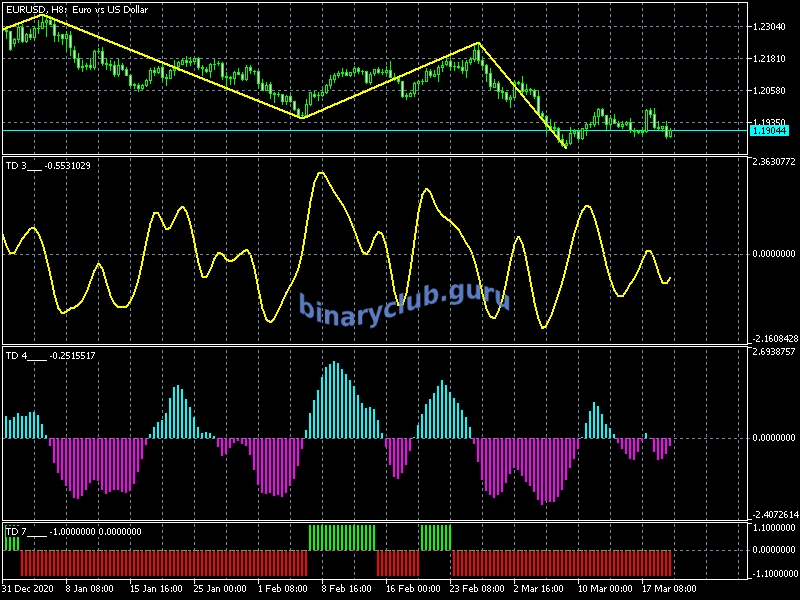Select the yellow trendline peak near 23 Feb

pos(478,43)
